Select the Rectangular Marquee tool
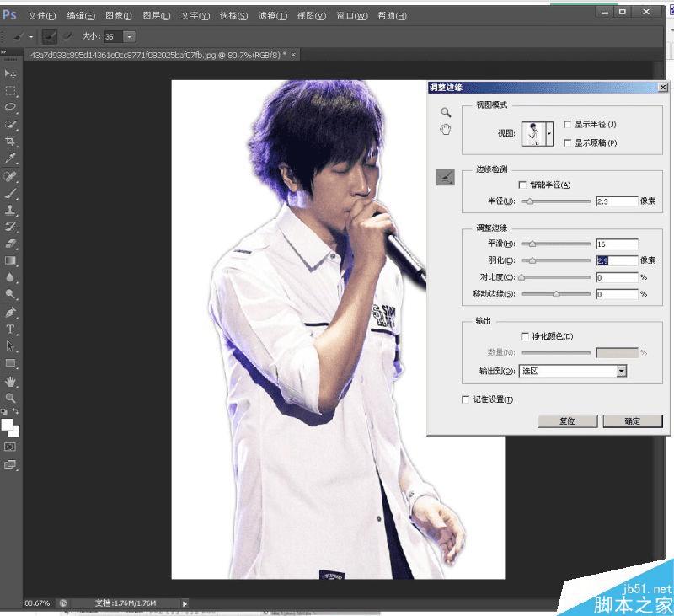This screenshot has height=616, width=674. click(10, 91)
